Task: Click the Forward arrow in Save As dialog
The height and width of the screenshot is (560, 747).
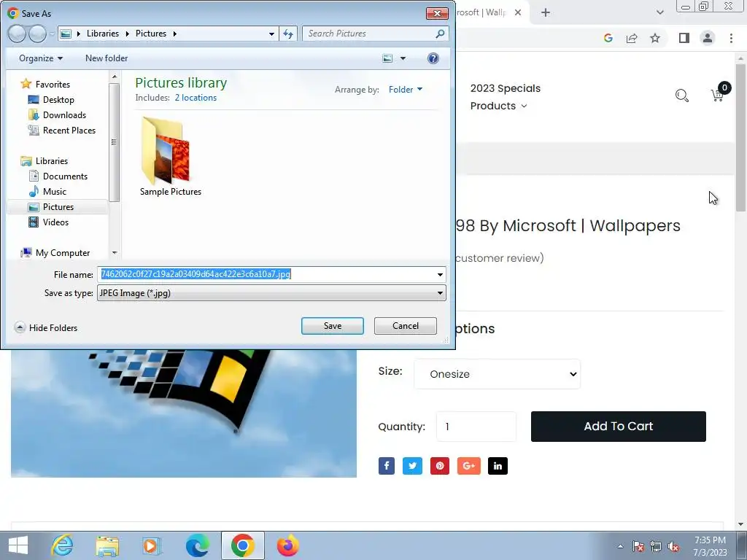Action: (38, 34)
